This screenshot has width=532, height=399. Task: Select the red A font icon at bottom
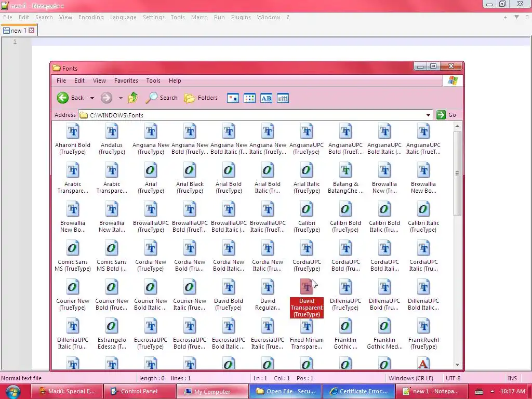423,363
